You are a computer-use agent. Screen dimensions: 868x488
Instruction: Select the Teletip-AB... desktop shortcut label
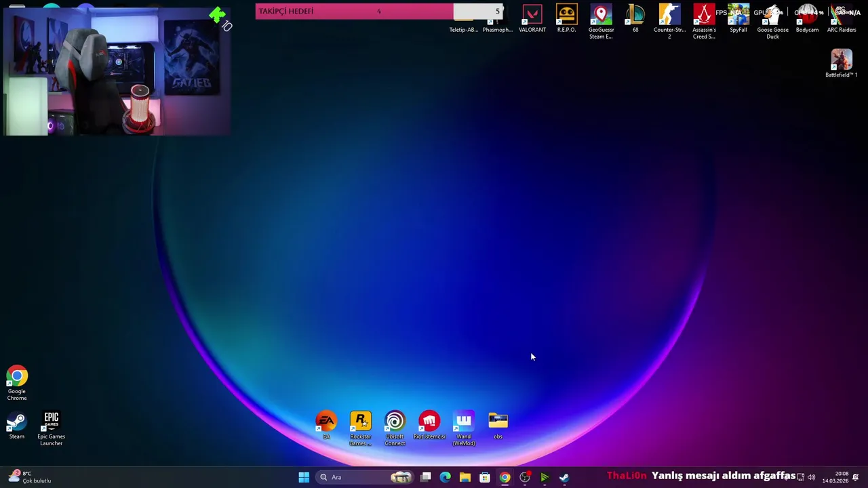tap(464, 30)
